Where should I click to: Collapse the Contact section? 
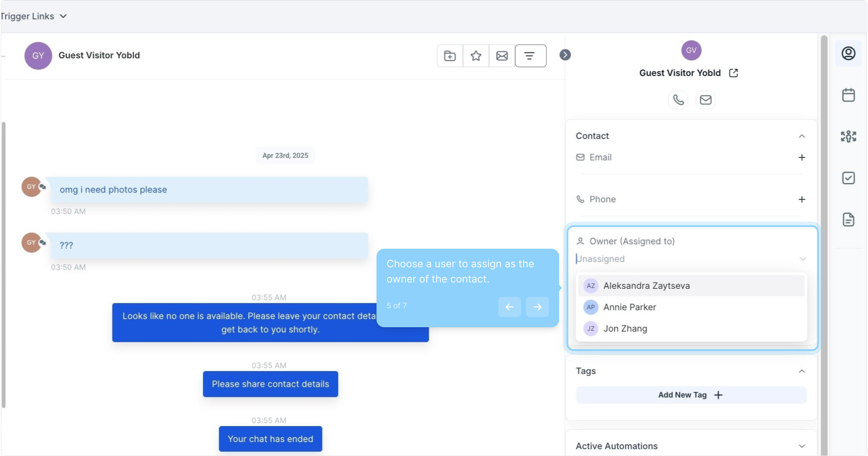(802, 136)
